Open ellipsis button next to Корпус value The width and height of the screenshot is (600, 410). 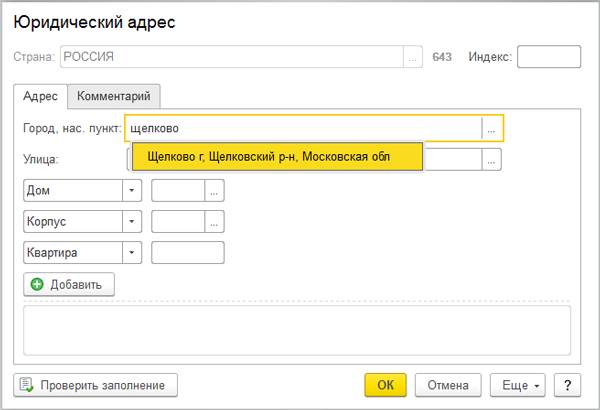click(x=214, y=222)
